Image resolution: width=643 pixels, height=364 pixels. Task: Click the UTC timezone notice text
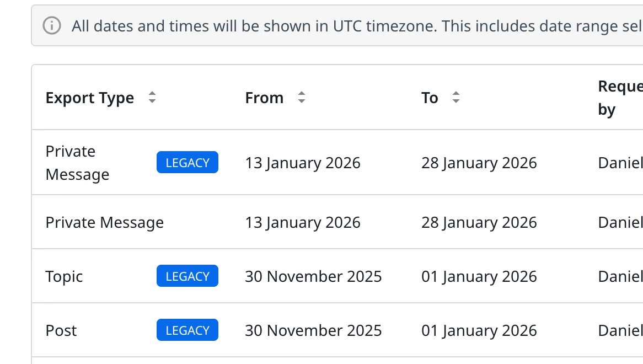click(357, 26)
